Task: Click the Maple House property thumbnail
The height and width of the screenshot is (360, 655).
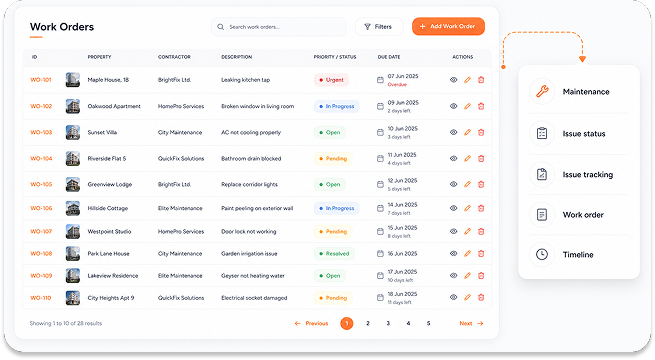Action: pyautogui.click(x=73, y=80)
